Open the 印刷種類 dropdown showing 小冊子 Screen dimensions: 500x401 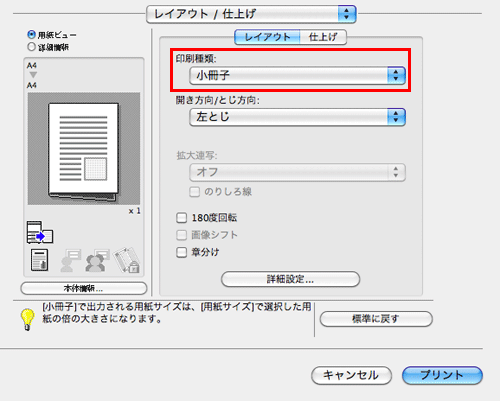coord(297,75)
